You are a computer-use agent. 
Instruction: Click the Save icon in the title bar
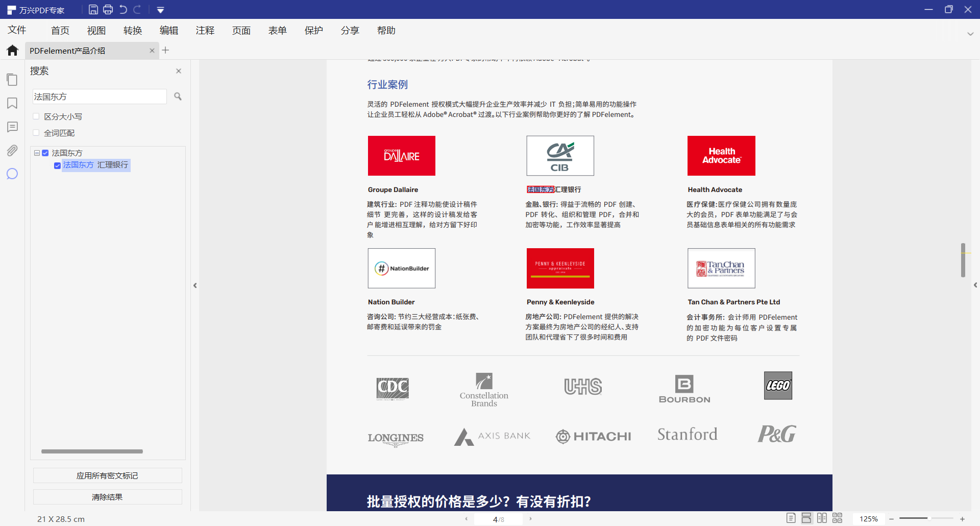[93, 9]
